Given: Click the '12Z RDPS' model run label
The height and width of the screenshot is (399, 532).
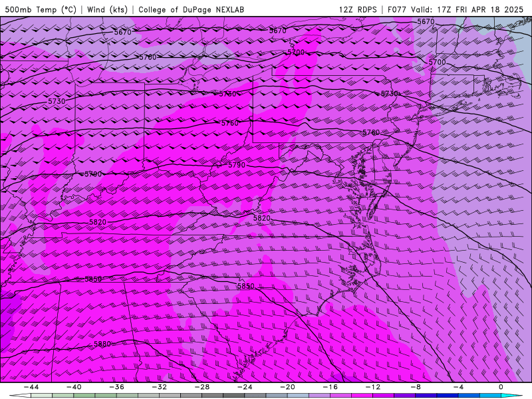Looking at the screenshot, I should tap(358, 9).
